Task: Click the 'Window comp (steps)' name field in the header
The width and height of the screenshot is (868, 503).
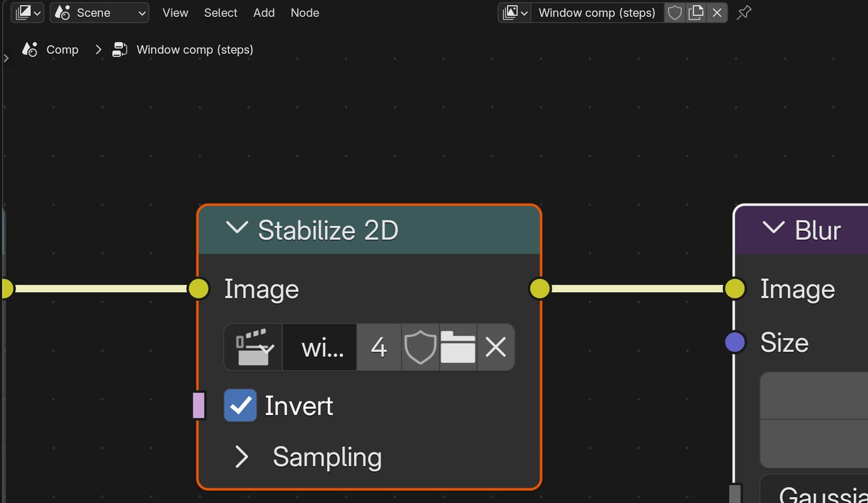Action: click(x=597, y=13)
